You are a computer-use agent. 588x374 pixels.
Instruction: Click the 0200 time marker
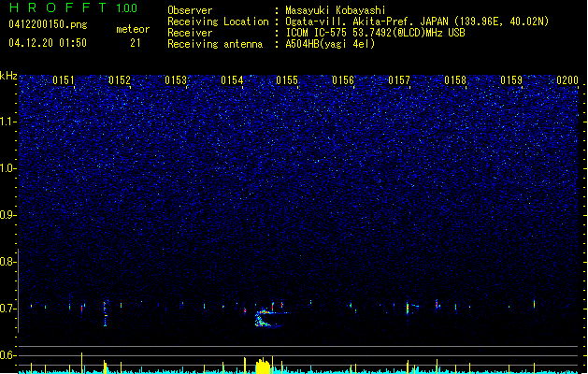567,80
